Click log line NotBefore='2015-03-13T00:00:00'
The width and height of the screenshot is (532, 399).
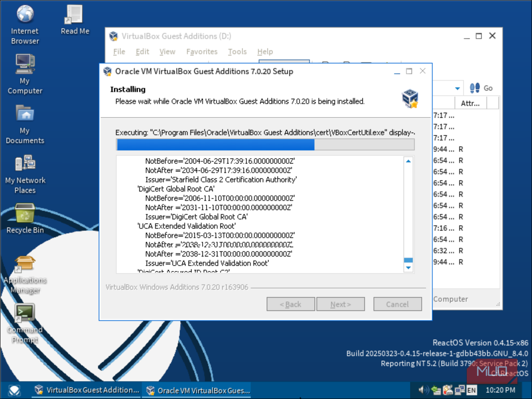click(x=220, y=235)
